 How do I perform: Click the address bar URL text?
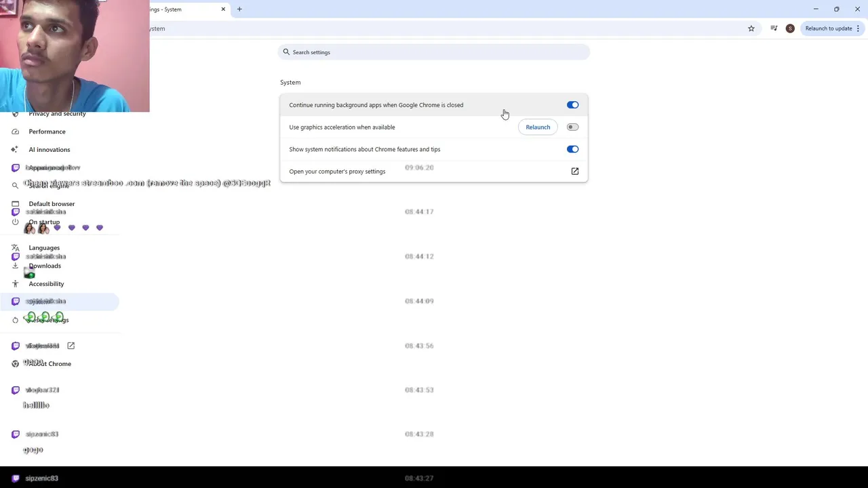[157, 28]
